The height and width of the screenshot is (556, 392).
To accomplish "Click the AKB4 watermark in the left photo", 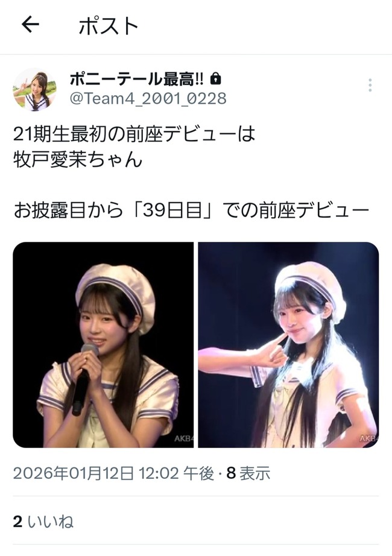I will pyautogui.click(x=184, y=438).
